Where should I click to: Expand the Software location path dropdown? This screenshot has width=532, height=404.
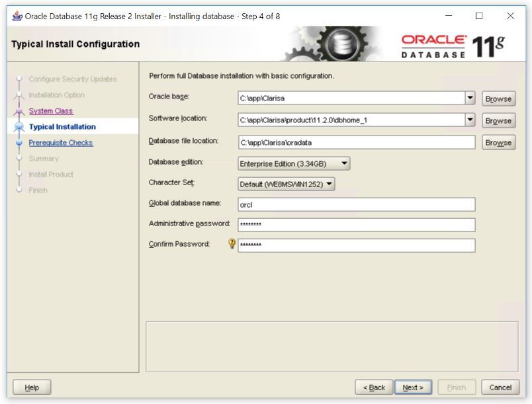pos(470,120)
